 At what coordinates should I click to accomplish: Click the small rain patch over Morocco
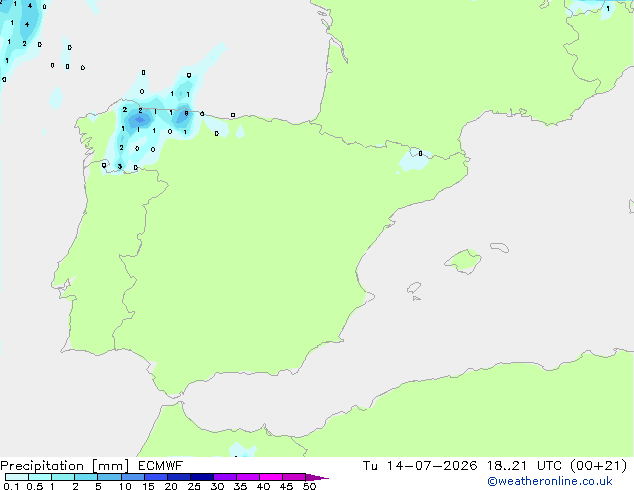[243, 450]
